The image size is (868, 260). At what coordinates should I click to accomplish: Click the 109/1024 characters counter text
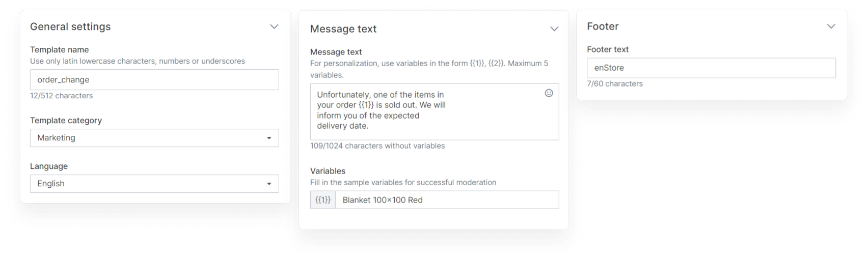tap(377, 146)
